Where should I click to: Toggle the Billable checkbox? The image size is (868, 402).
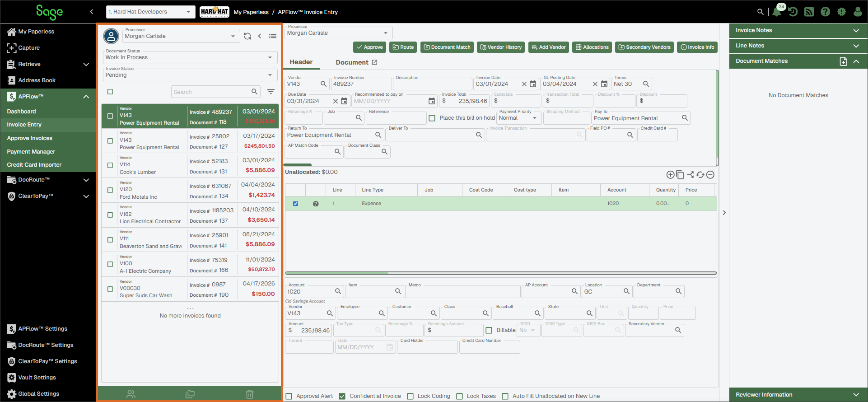click(489, 330)
